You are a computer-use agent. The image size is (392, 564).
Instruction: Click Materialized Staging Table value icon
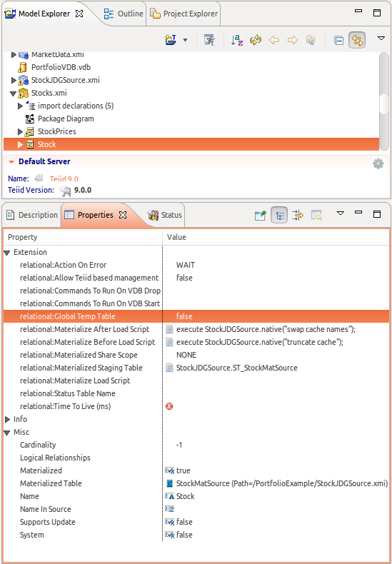(x=170, y=368)
